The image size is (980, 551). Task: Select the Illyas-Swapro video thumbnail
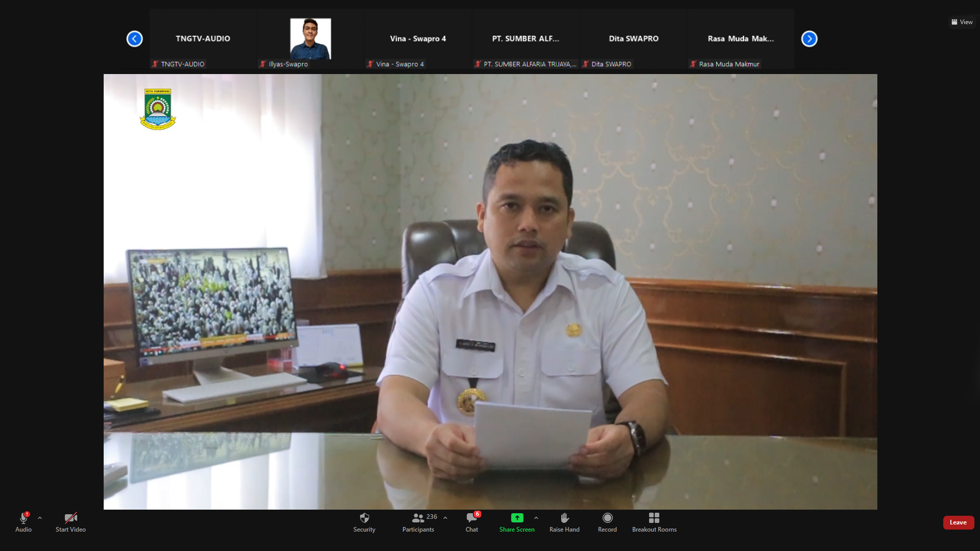[310, 39]
